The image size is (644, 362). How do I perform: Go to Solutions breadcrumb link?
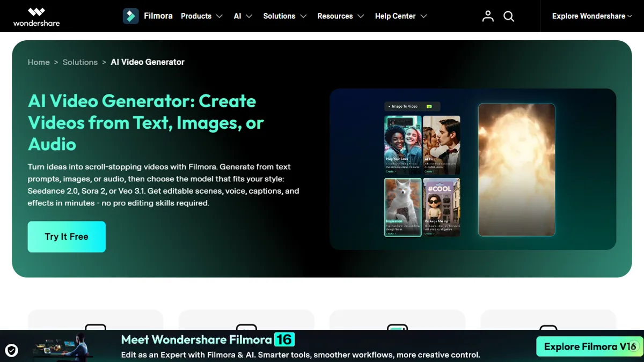(x=80, y=62)
